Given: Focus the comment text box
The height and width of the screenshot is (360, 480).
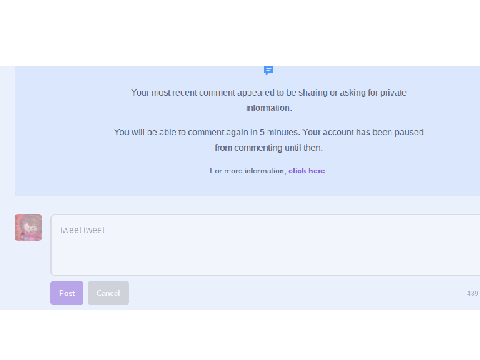Looking at the screenshot, I should (x=265, y=245).
